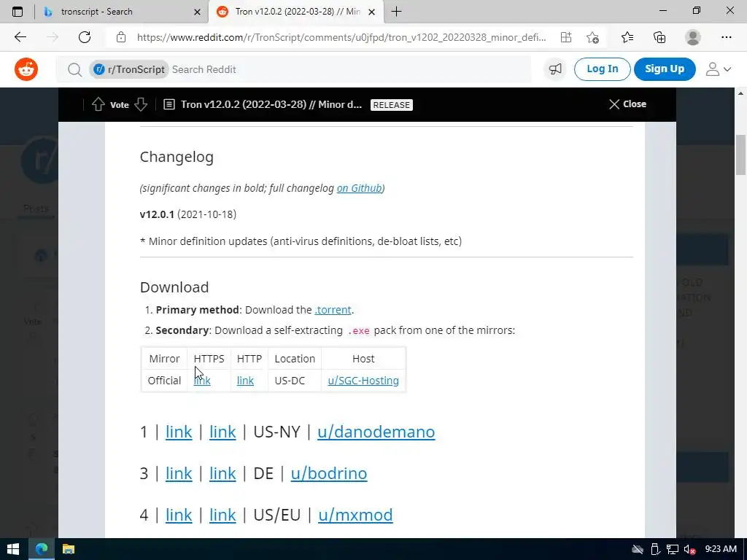Click the Sign Up button

pos(664,69)
